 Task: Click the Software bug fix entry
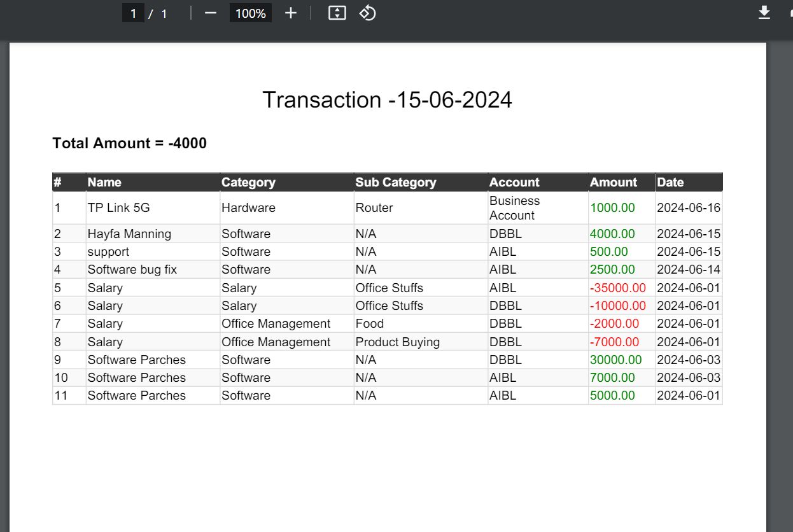(132, 270)
